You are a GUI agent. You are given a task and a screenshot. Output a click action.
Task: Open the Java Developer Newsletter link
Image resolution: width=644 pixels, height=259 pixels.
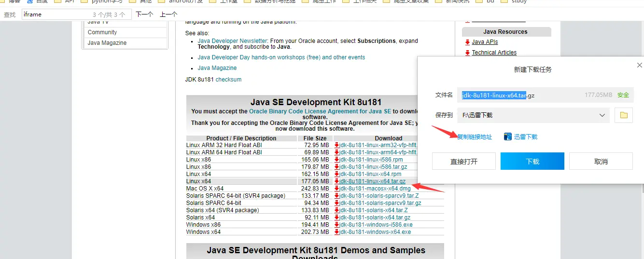232,41
